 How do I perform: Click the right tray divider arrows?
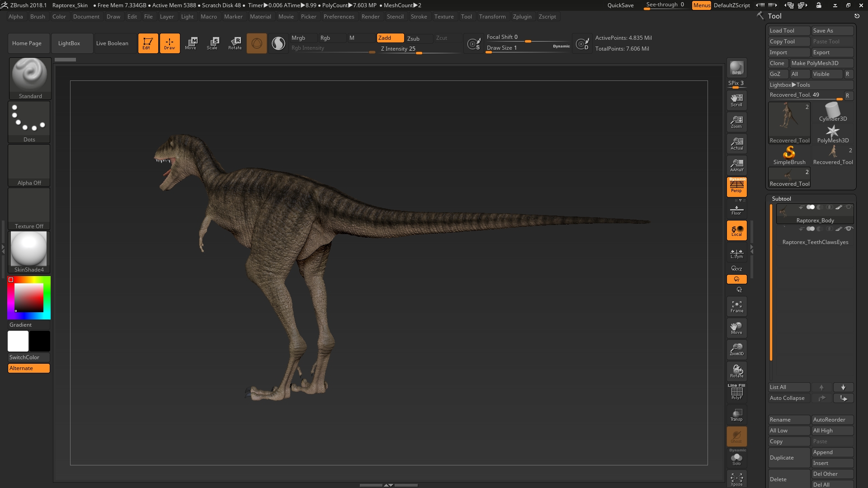(x=752, y=249)
